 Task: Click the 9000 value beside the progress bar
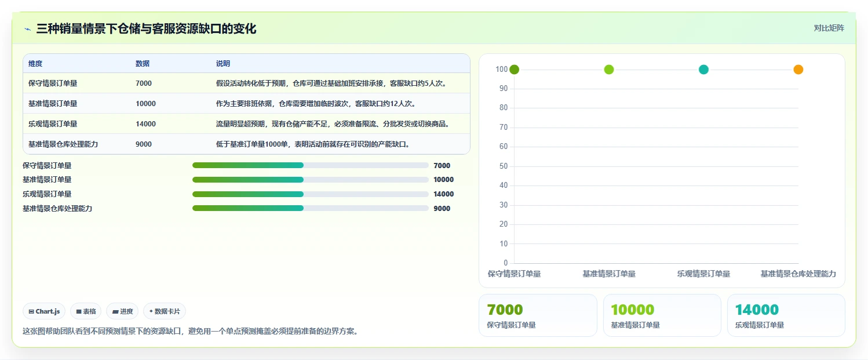(x=442, y=209)
